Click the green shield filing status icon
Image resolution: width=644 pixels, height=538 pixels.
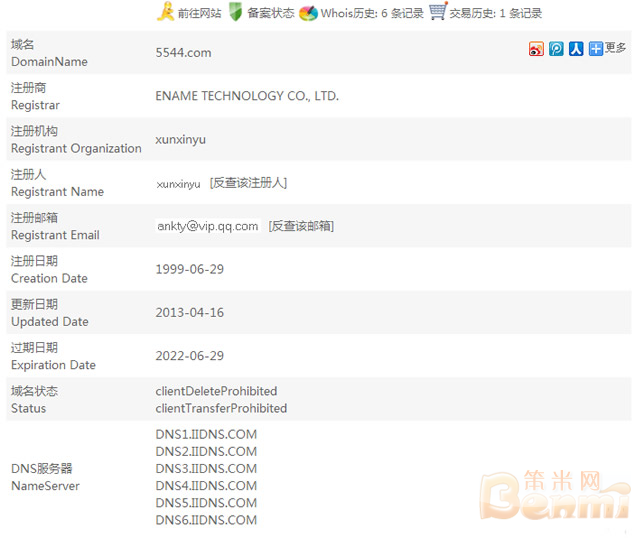[x=235, y=12]
